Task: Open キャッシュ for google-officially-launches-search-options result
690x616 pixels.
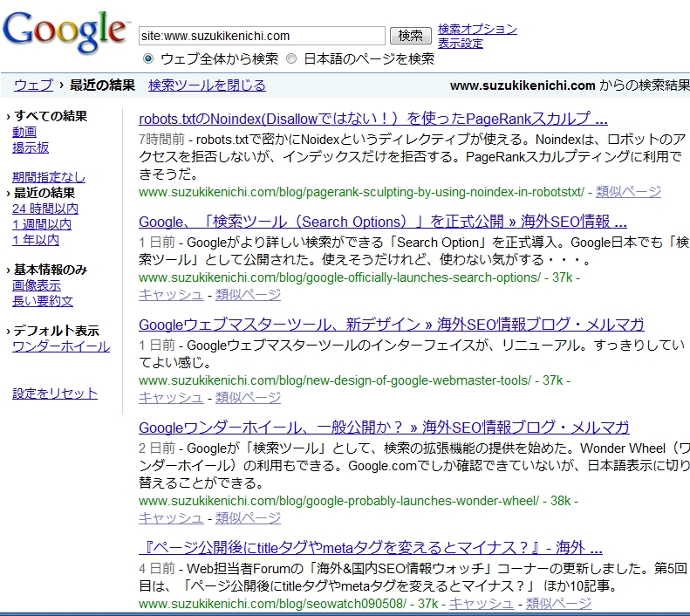Action: pos(171,294)
